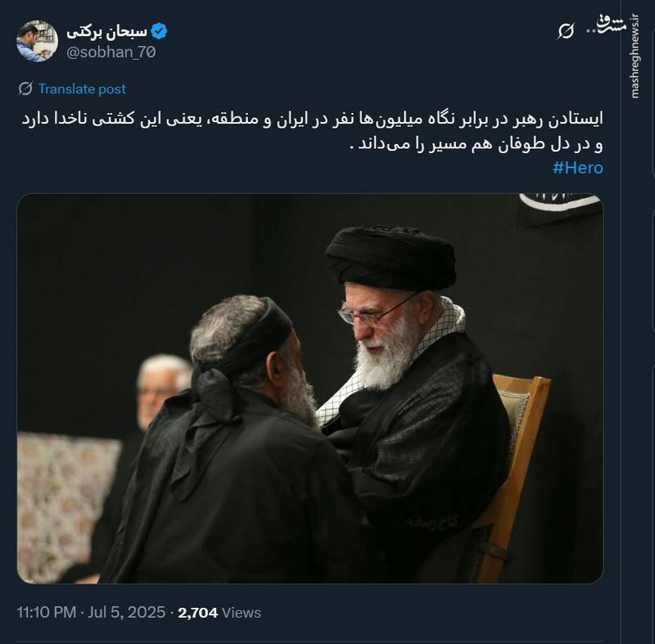Click the display name سبحان برکتی
This screenshot has height=644, width=655.
point(107,31)
